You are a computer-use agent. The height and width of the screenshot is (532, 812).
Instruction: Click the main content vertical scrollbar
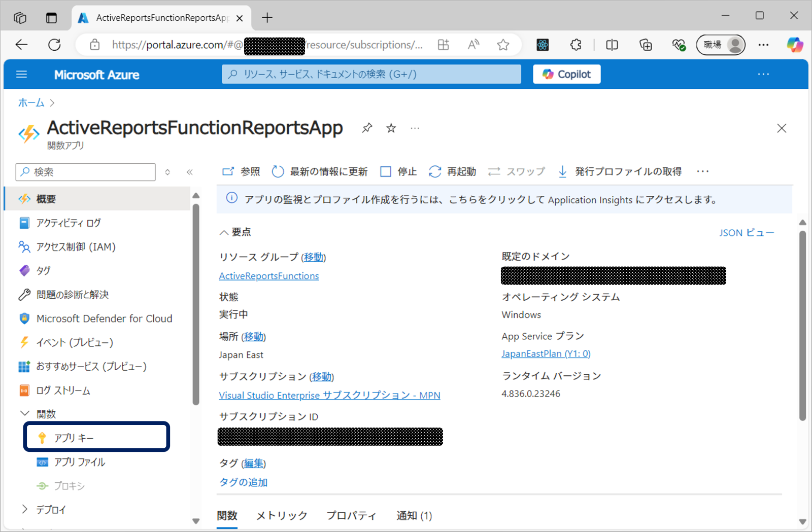click(x=802, y=326)
